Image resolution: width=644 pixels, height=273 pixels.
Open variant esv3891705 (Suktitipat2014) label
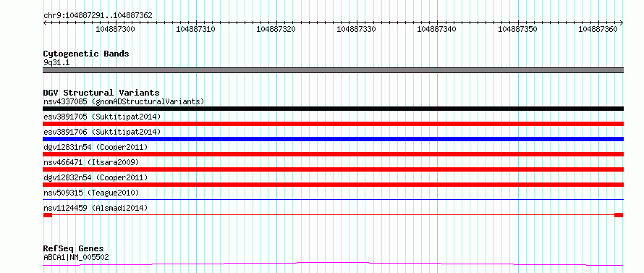[x=102, y=117]
